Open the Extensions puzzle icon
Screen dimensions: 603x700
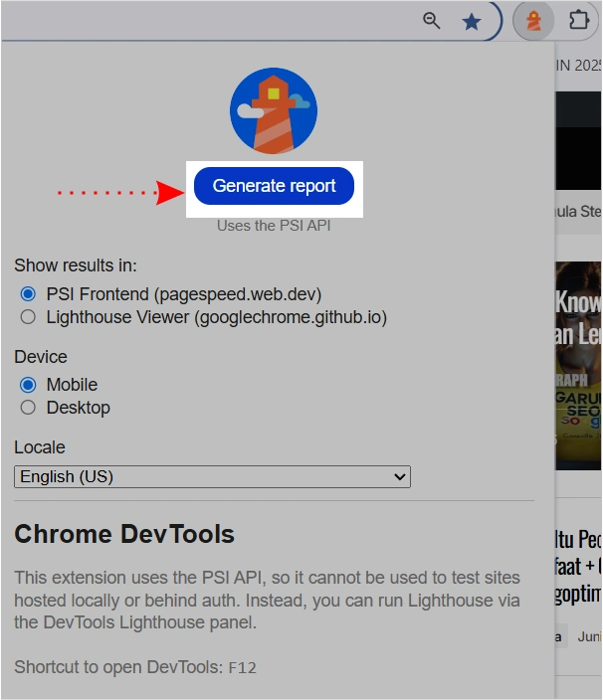(x=578, y=21)
